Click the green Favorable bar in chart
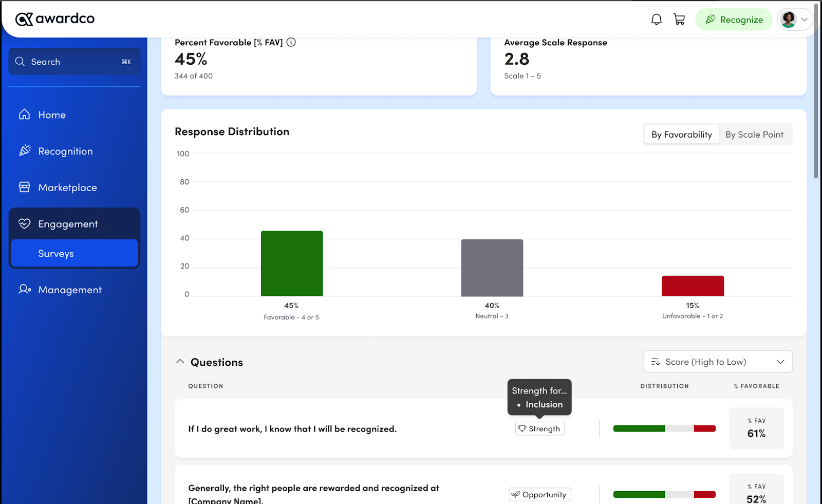Screen dimensions: 822x504 [292, 264]
